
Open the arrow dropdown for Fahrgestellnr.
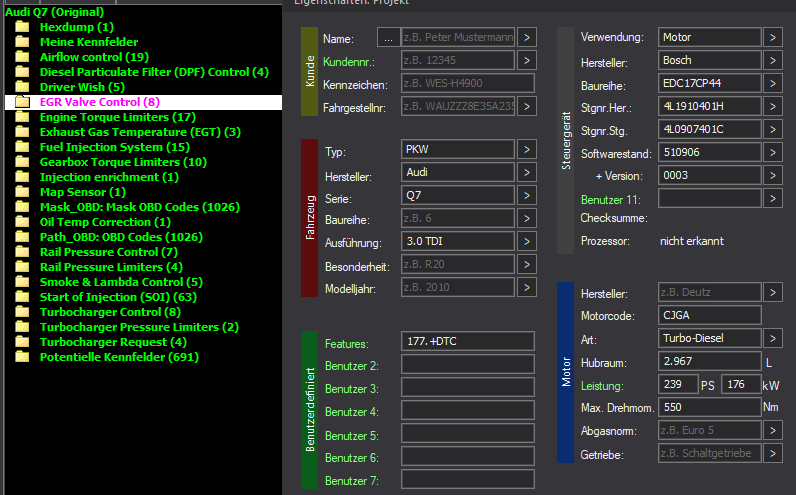click(527, 107)
